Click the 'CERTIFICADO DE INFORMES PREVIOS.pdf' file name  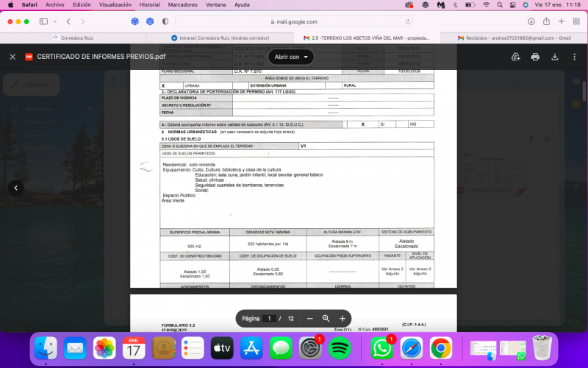pyautogui.click(x=101, y=57)
